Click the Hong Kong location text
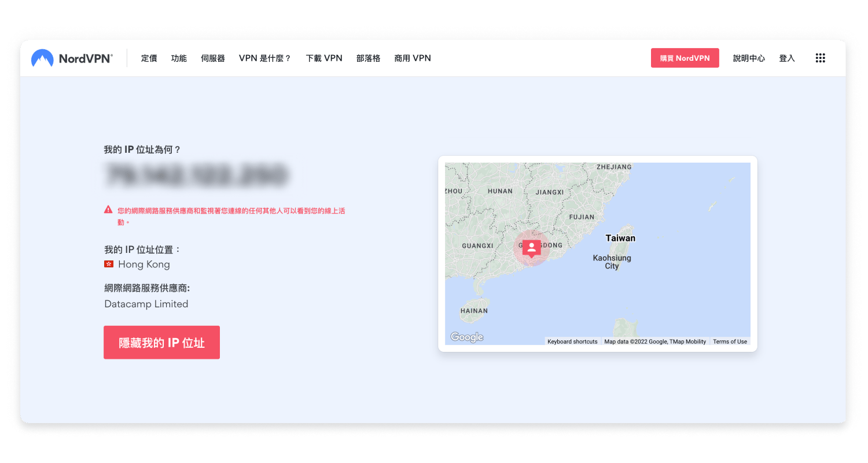868x463 pixels. 144,264
